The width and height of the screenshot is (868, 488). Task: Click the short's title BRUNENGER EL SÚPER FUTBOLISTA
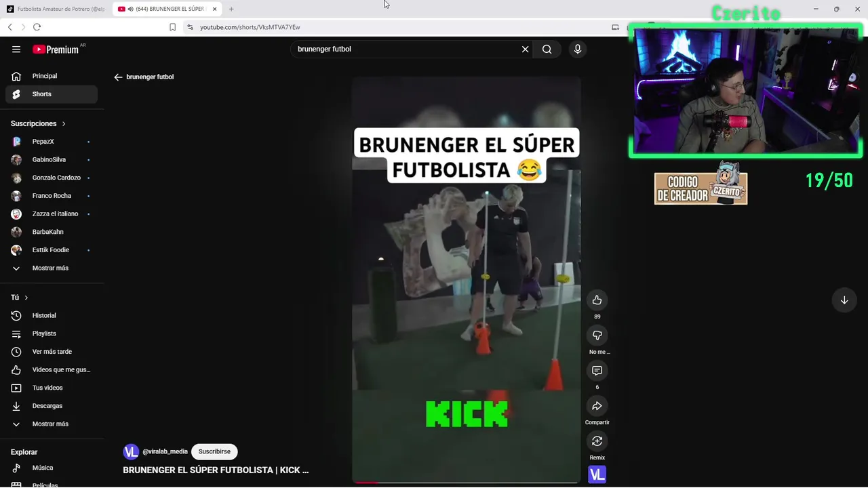pyautogui.click(x=216, y=470)
